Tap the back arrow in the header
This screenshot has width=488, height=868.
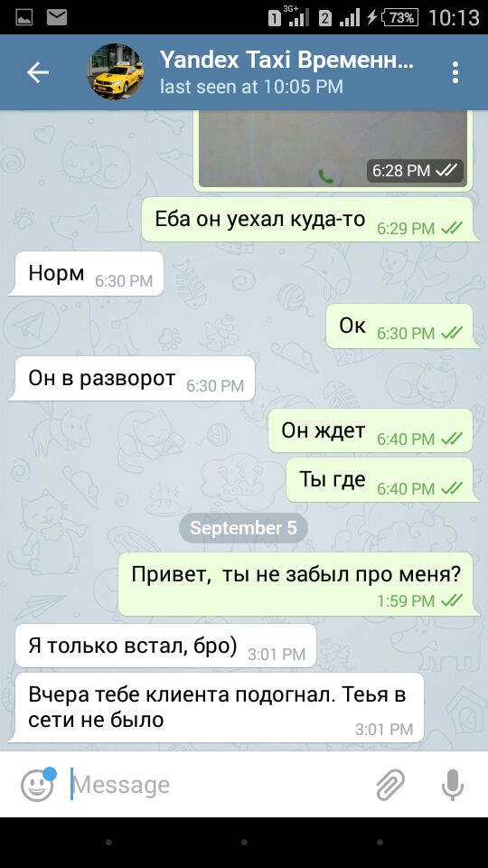(38, 72)
